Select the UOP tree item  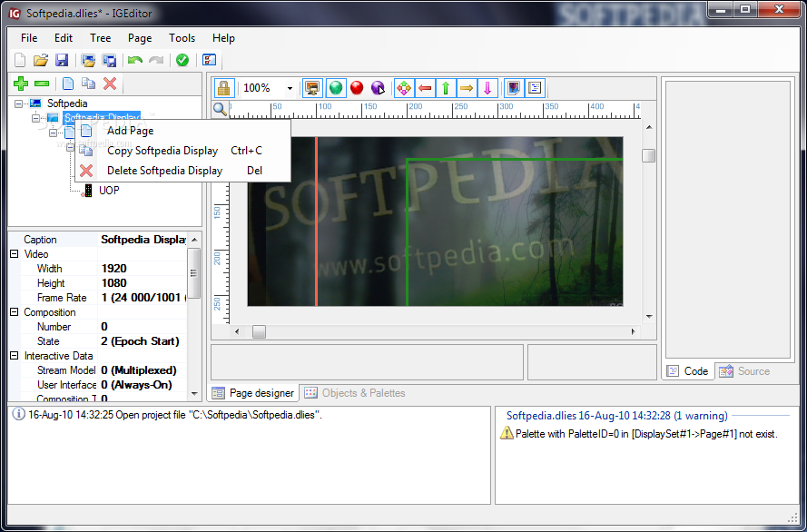[x=109, y=191]
